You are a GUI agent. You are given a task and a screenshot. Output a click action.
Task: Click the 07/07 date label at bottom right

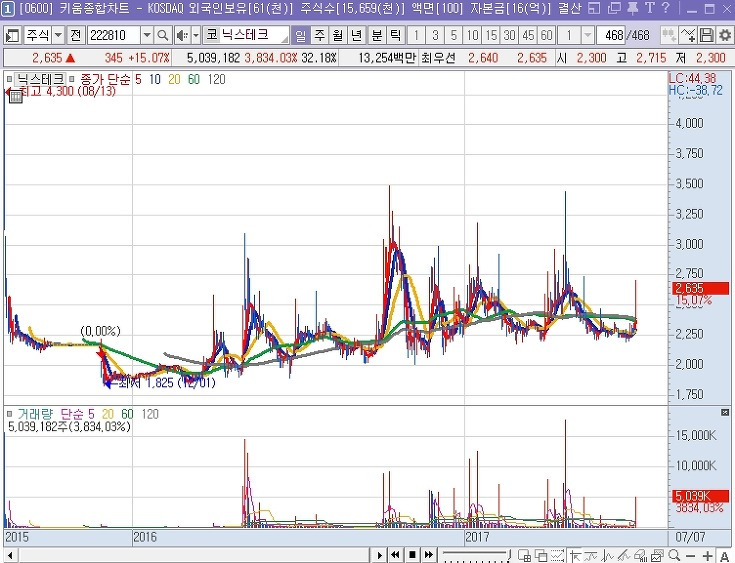pyautogui.click(x=690, y=537)
